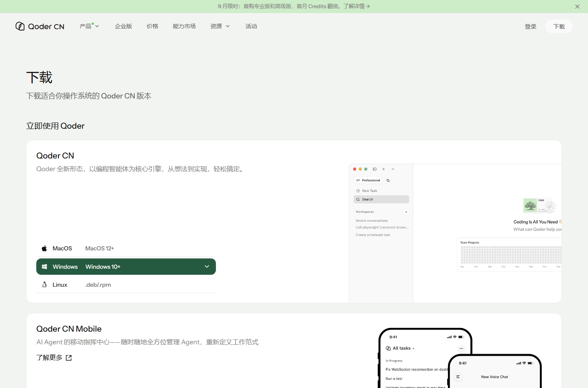Click hamburger menu icon beside New Voice Chat
This screenshot has width=588, height=388.
click(458, 377)
